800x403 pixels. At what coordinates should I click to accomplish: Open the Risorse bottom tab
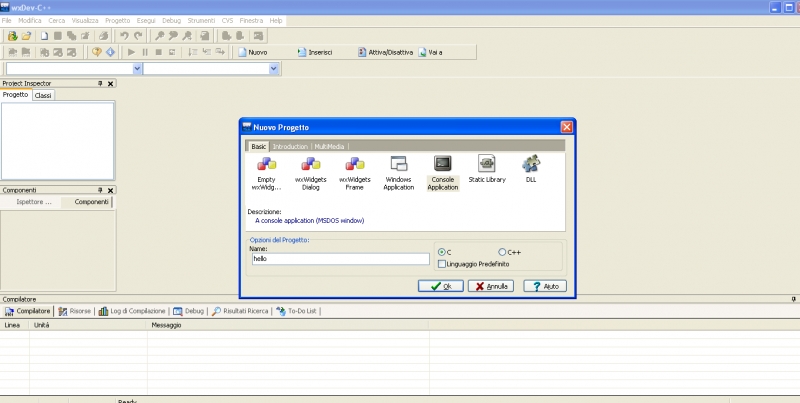(74, 311)
